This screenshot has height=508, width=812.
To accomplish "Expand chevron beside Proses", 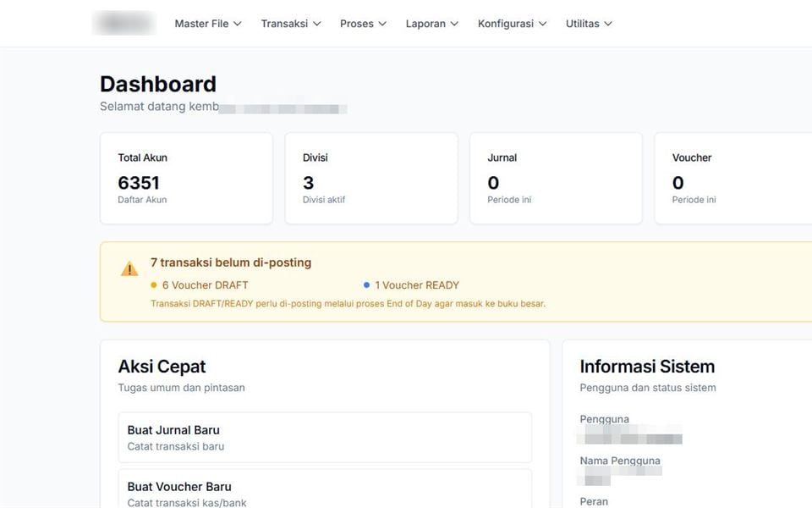I will (x=382, y=24).
